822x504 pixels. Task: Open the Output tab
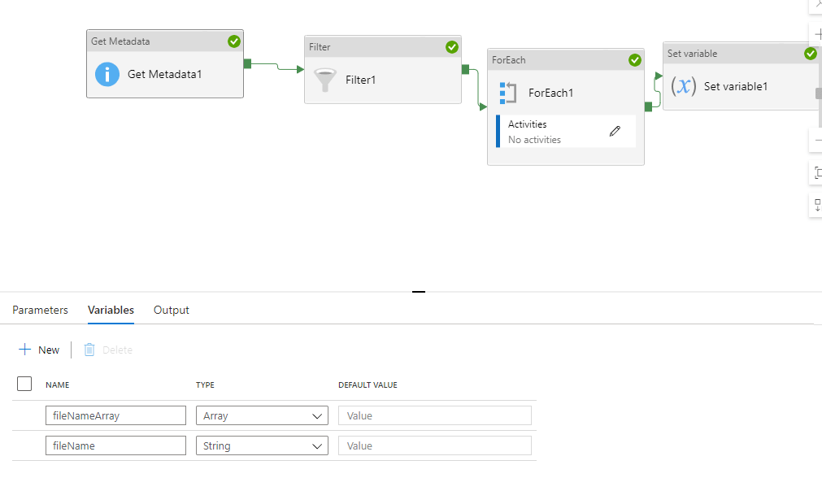pyautogui.click(x=171, y=310)
